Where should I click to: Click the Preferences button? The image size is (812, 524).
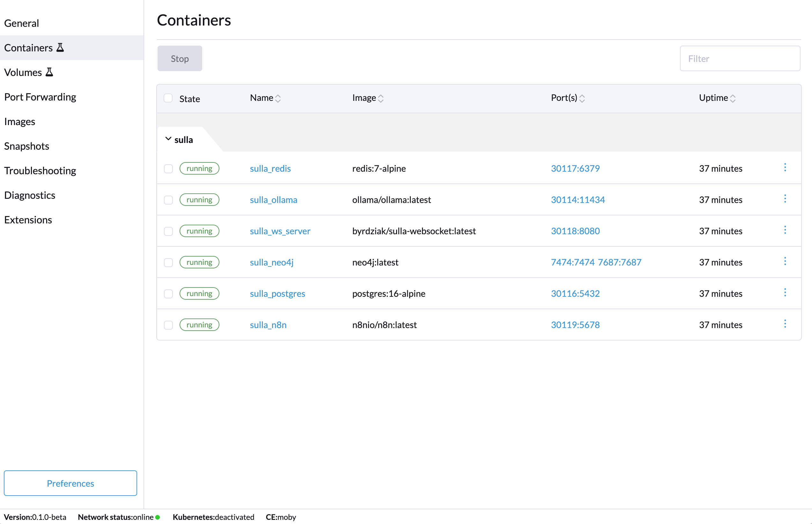tap(70, 483)
